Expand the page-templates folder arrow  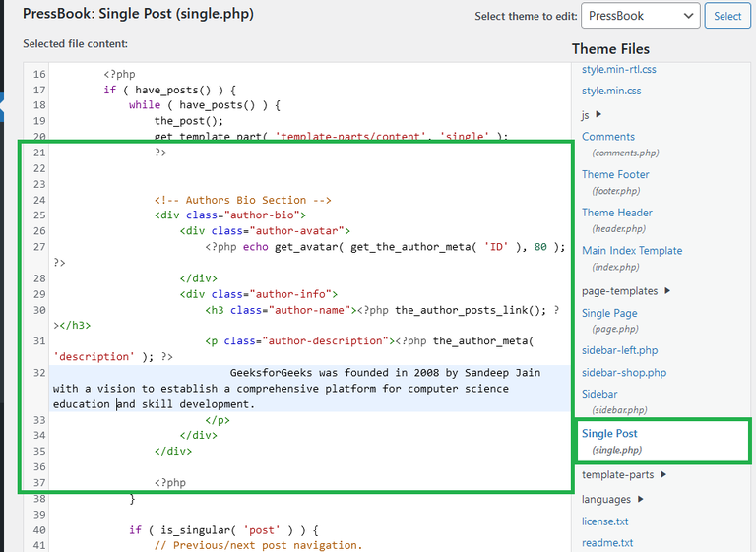click(x=667, y=290)
